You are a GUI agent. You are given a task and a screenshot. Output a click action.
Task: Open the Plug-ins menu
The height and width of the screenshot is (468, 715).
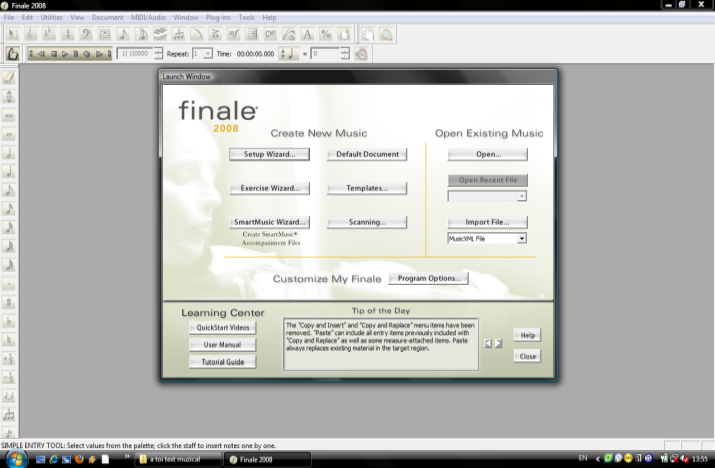tap(218, 17)
